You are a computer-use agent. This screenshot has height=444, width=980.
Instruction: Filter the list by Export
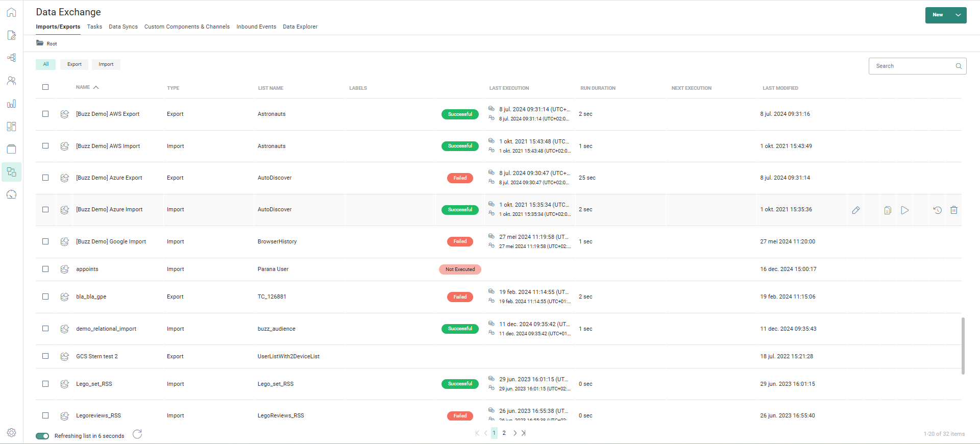pyautogui.click(x=74, y=64)
